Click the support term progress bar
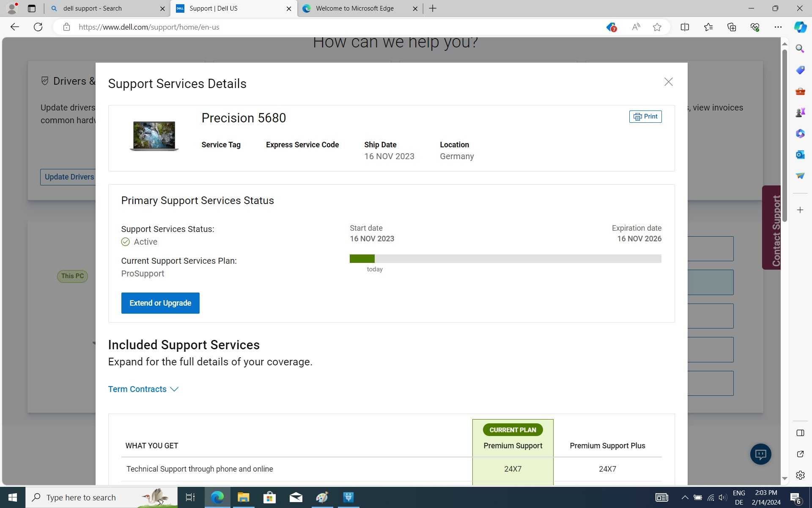Image resolution: width=812 pixels, height=508 pixels. (505, 259)
